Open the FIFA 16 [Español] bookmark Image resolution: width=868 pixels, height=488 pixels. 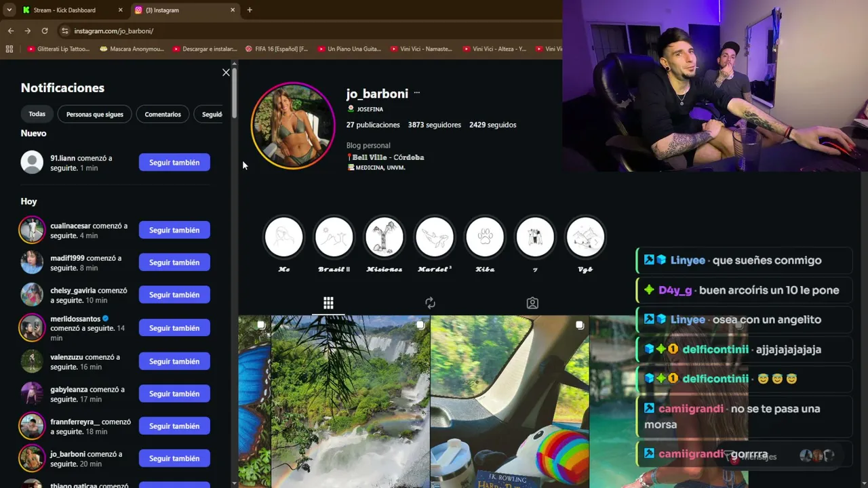click(277, 49)
